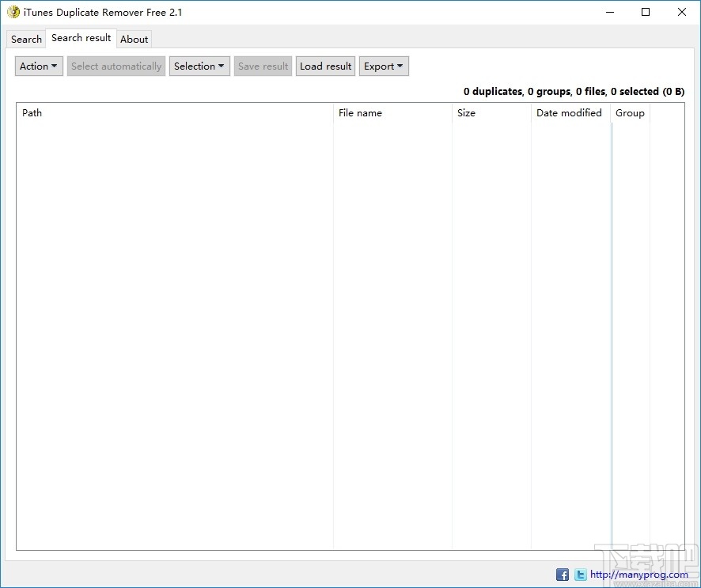
Task: Open the About tab
Action: click(x=134, y=39)
